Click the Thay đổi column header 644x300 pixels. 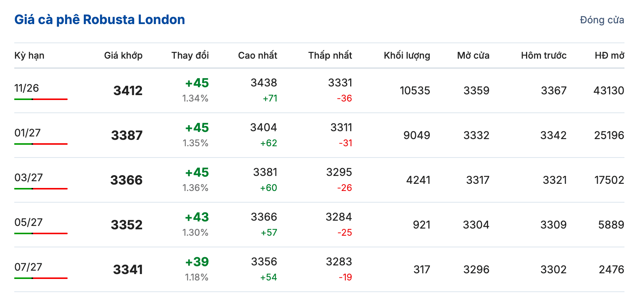(x=190, y=56)
